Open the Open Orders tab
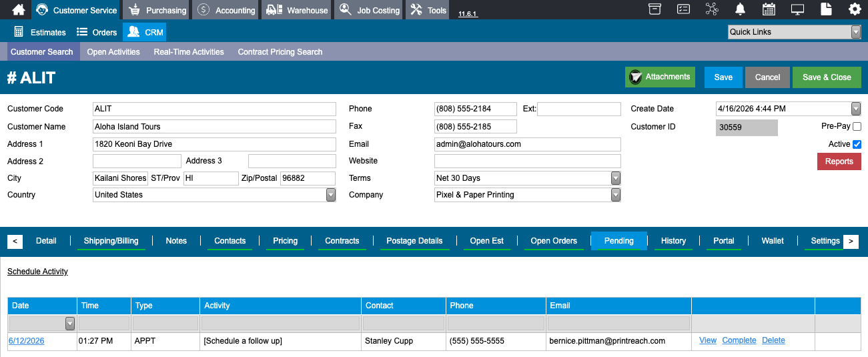Screen dimensions: 868x357 [554, 241]
